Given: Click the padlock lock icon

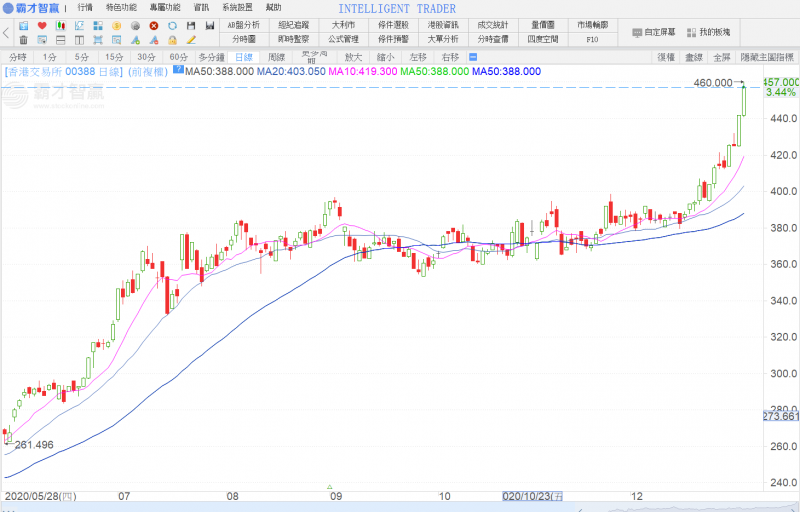Looking at the screenshot, I should pos(172,40).
